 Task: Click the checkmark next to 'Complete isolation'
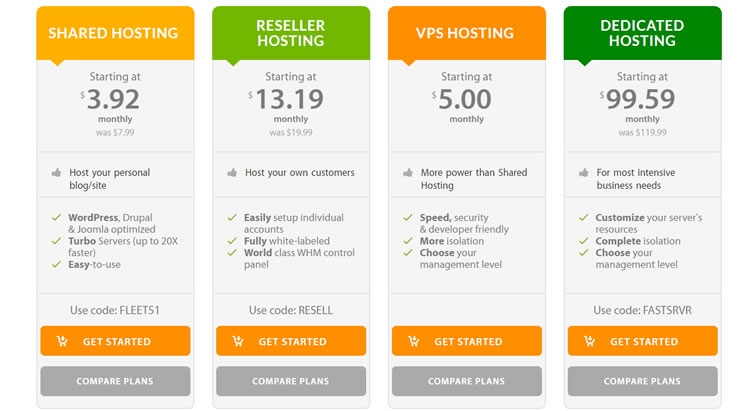pyautogui.click(x=584, y=241)
